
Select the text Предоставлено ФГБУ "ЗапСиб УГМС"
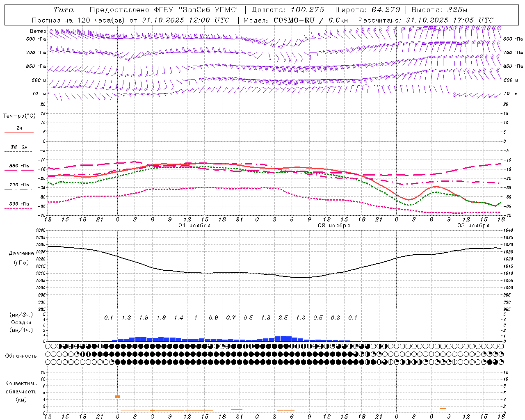(164, 10)
